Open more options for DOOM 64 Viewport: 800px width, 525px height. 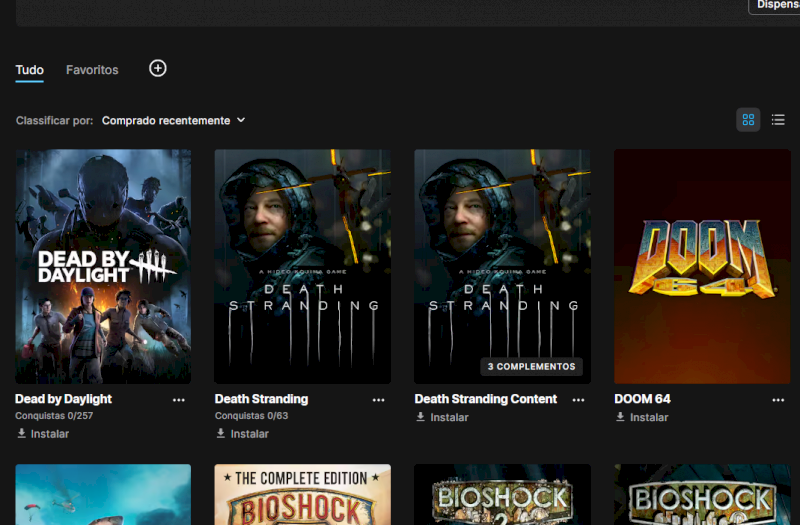click(778, 400)
